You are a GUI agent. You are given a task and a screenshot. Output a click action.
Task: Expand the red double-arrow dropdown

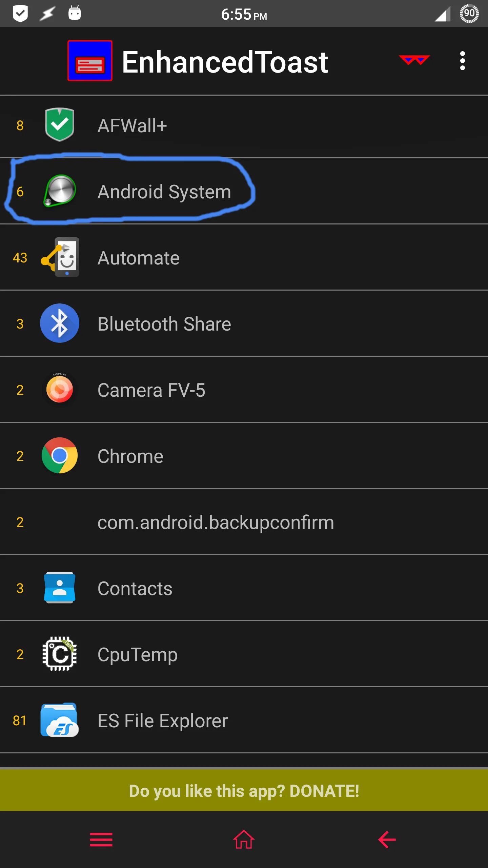coord(414,60)
